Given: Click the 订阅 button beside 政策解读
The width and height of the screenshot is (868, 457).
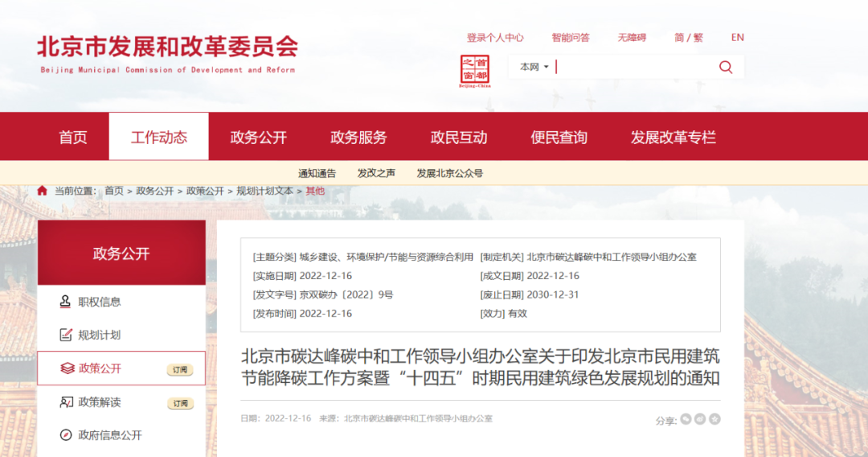Looking at the screenshot, I should tap(180, 403).
